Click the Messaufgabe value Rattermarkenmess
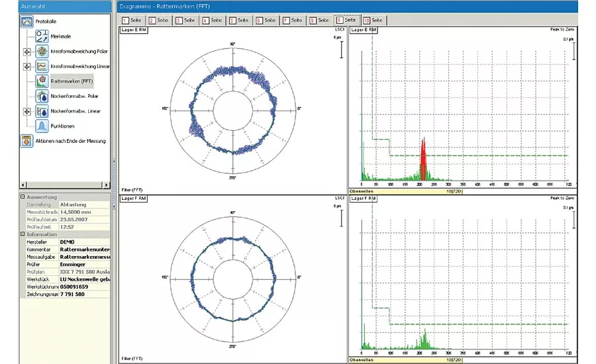 coord(84,257)
